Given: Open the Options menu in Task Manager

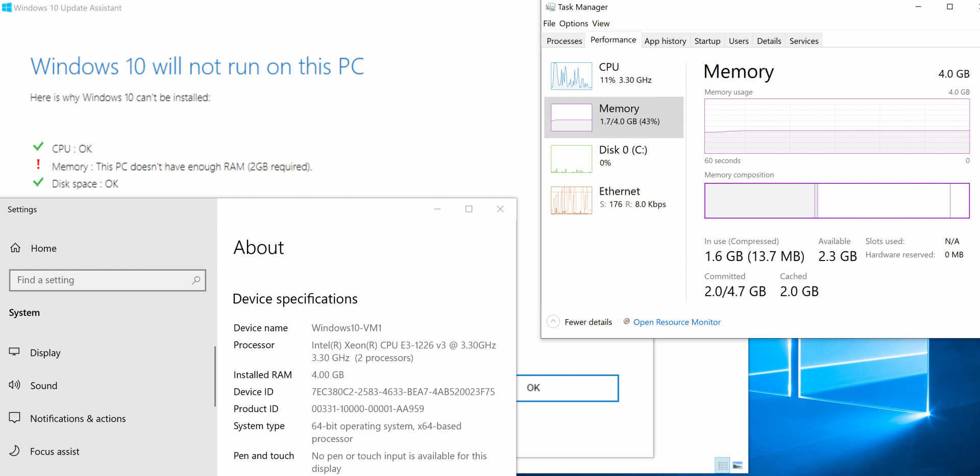Looking at the screenshot, I should 574,23.
